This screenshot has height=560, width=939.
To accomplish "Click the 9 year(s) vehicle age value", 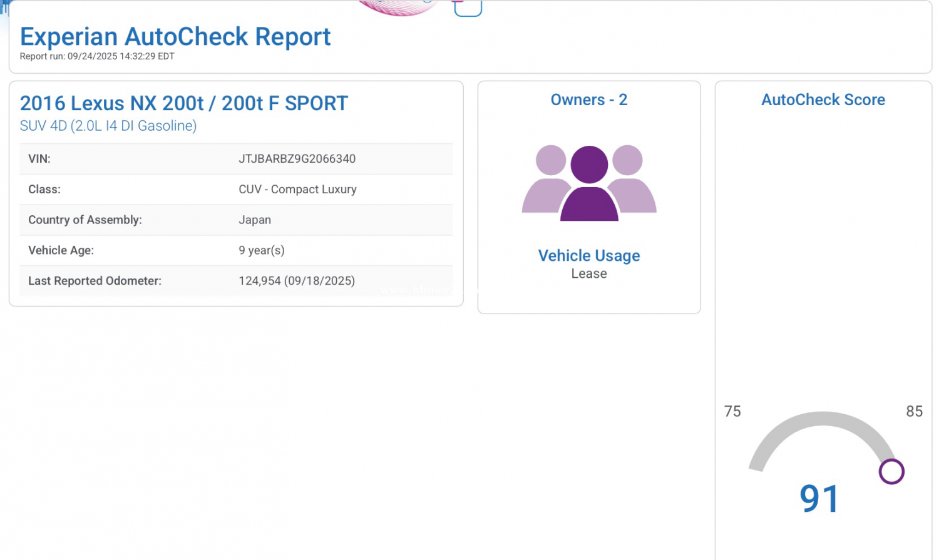I will 262,250.
